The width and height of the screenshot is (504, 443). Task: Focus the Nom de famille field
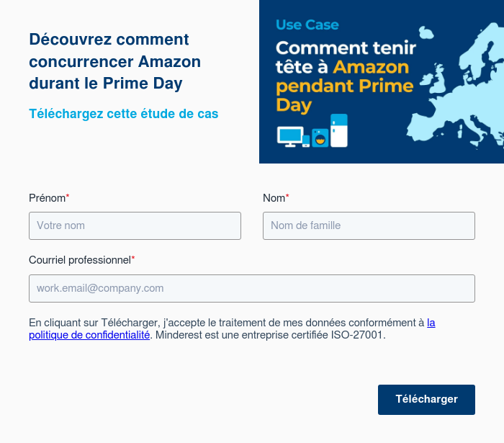369,225
